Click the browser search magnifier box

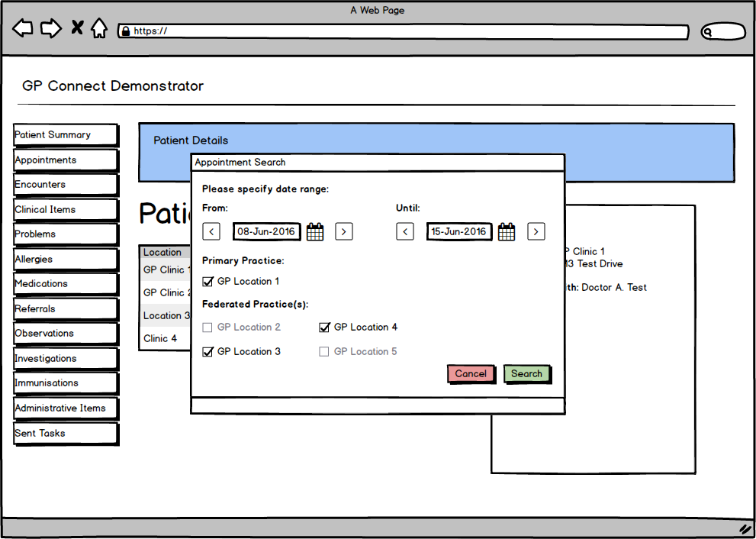pos(722,32)
